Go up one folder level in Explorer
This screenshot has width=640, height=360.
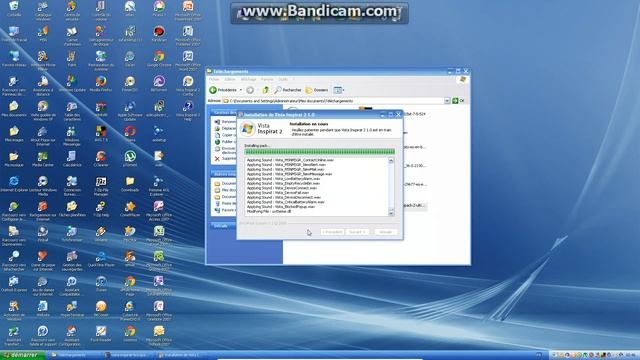click(x=265, y=90)
